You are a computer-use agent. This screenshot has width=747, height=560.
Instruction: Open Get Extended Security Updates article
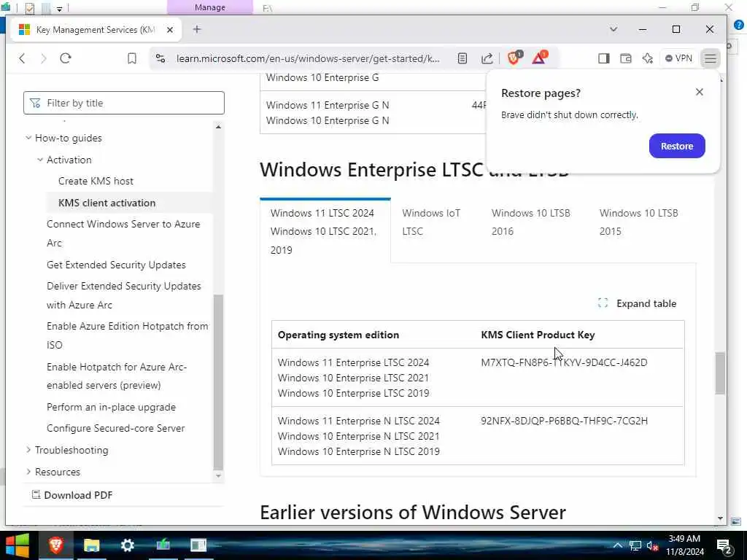pos(116,265)
